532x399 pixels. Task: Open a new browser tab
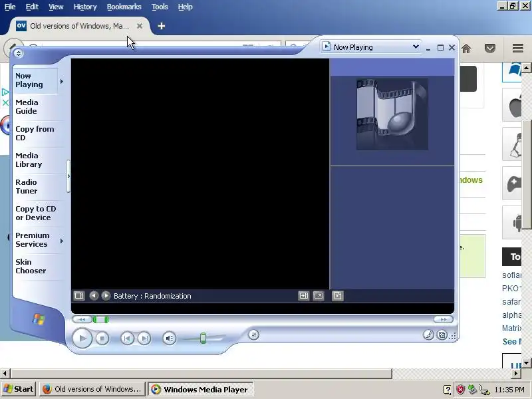pyautogui.click(x=162, y=26)
